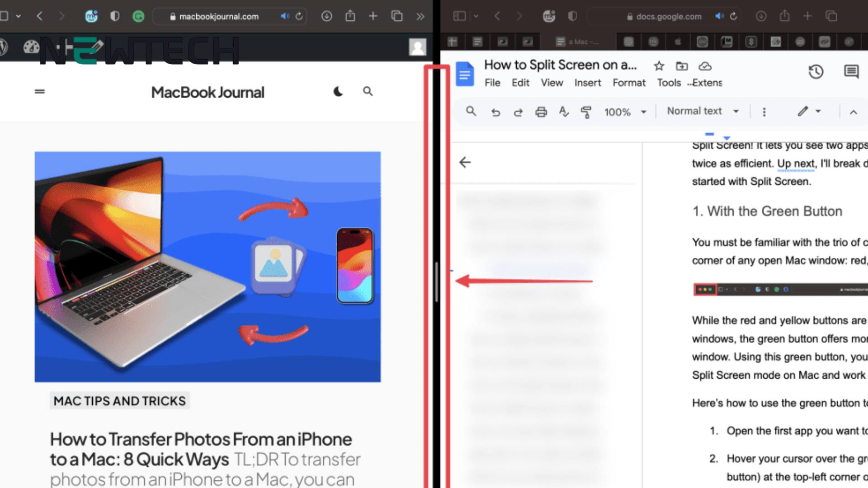Collapse the Google Docs menus with the chevron
Viewport: 868px width, 488px height.
point(854,112)
